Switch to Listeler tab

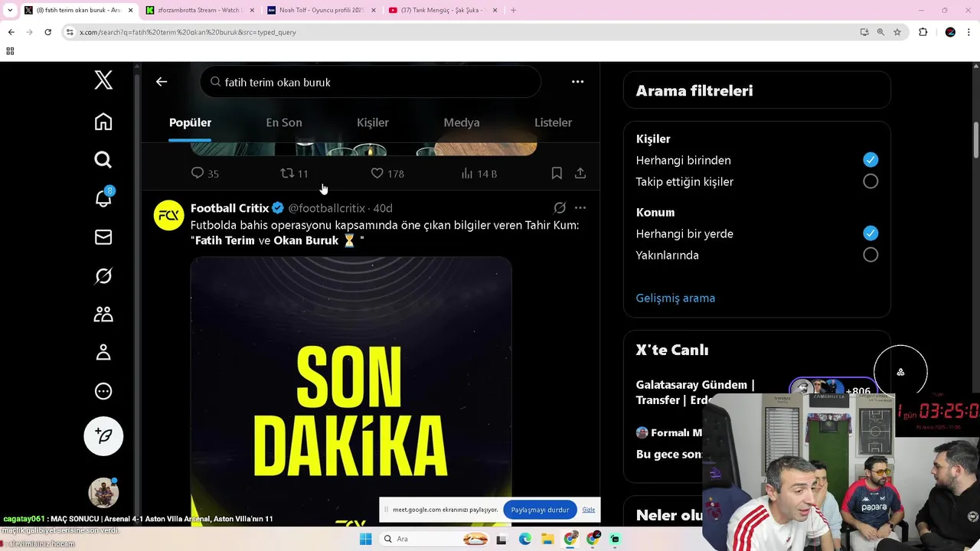553,122
